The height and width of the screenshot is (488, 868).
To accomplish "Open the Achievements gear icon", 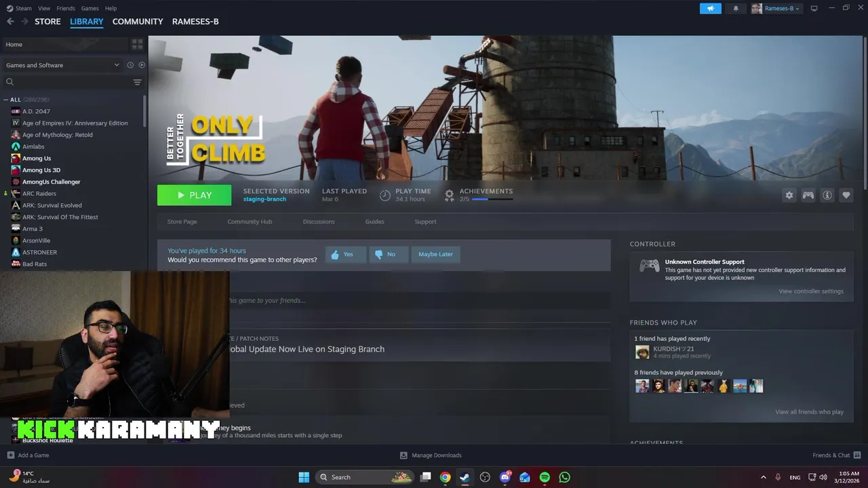I will [449, 195].
